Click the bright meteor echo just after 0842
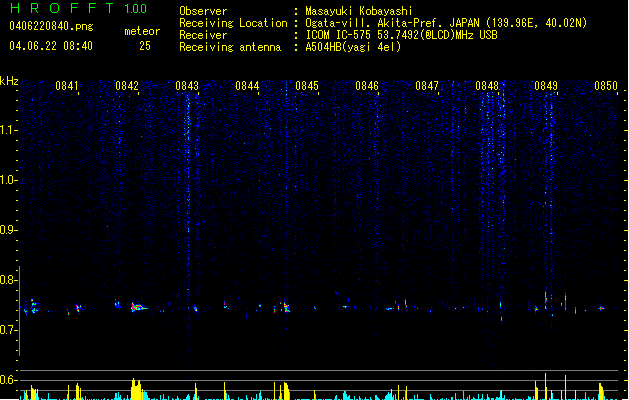The width and height of the screenshot is (629, 400). 138,307
